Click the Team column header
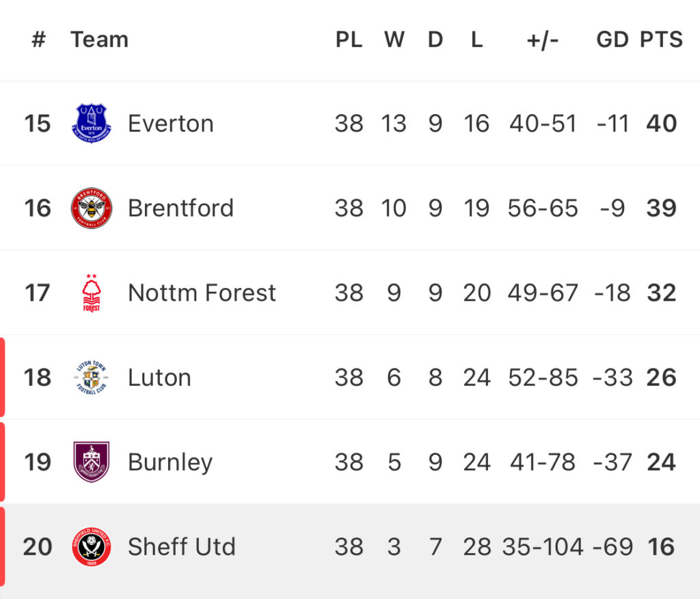Screen dimensions: 700x599 point(100,40)
